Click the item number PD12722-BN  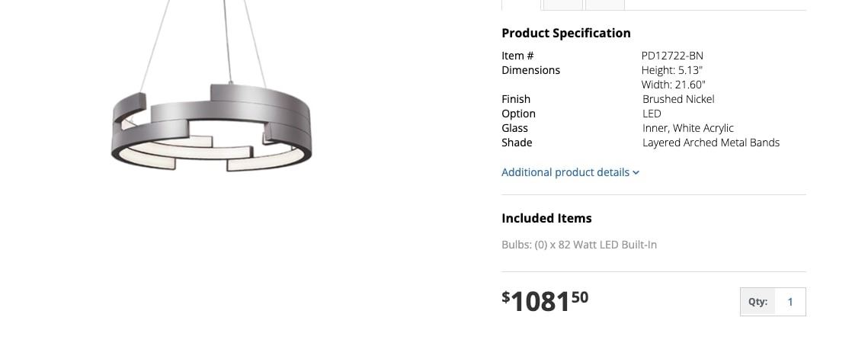672,56
